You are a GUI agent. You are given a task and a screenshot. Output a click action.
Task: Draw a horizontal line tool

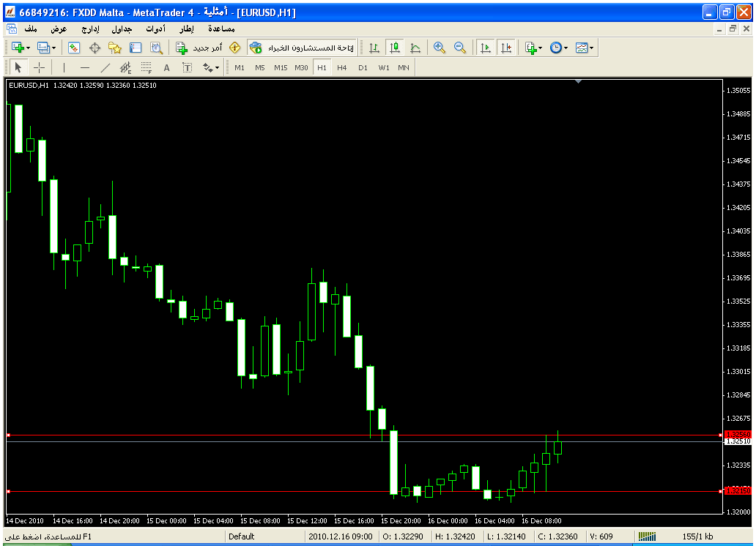tap(84, 67)
